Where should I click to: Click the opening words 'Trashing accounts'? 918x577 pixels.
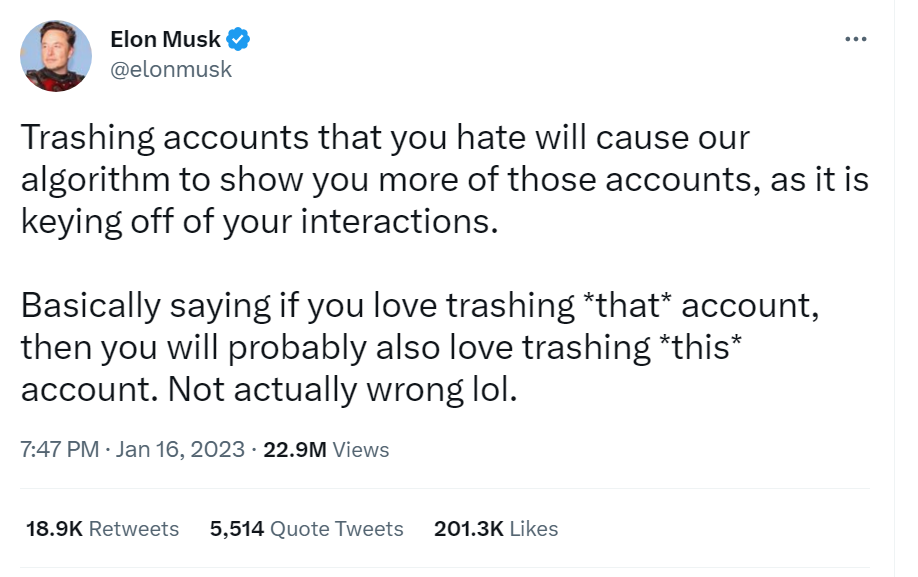point(163,137)
